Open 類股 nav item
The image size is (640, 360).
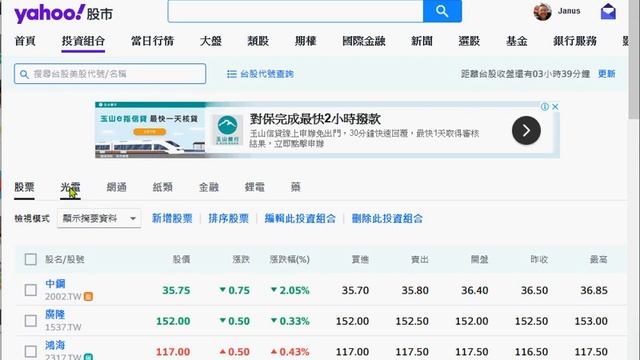(x=258, y=41)
